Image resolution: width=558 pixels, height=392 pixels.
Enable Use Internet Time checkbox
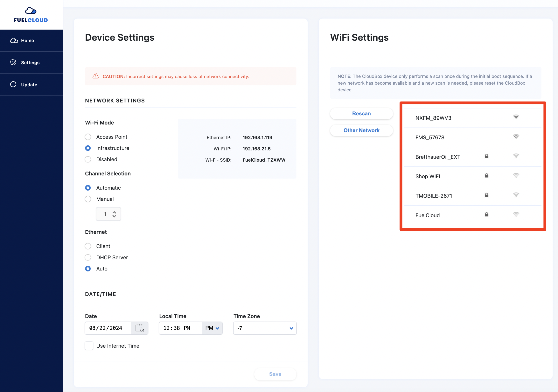pyautogui.click(x=89, y=346)
